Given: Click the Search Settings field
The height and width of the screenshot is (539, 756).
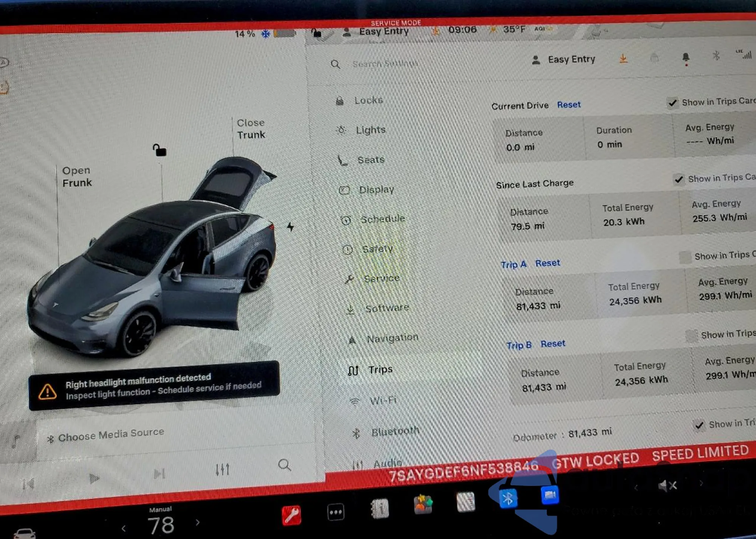Looking at the screenshot, I should [x=385, y=64].
